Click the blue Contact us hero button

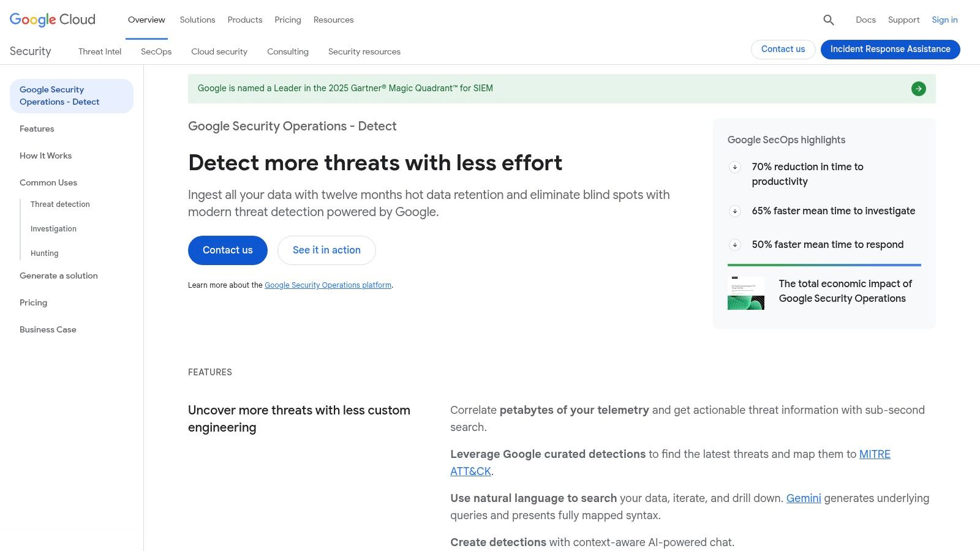click(x=228, y=250)
